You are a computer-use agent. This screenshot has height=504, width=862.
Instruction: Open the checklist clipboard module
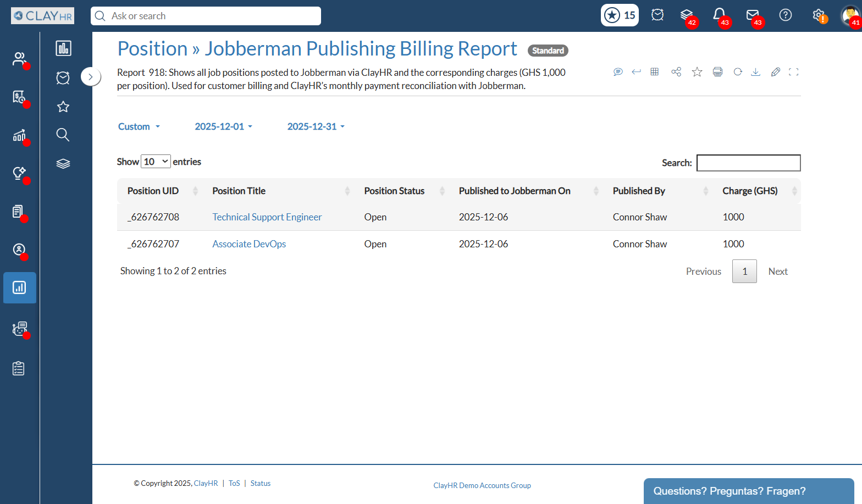click(x=19, y=368)
